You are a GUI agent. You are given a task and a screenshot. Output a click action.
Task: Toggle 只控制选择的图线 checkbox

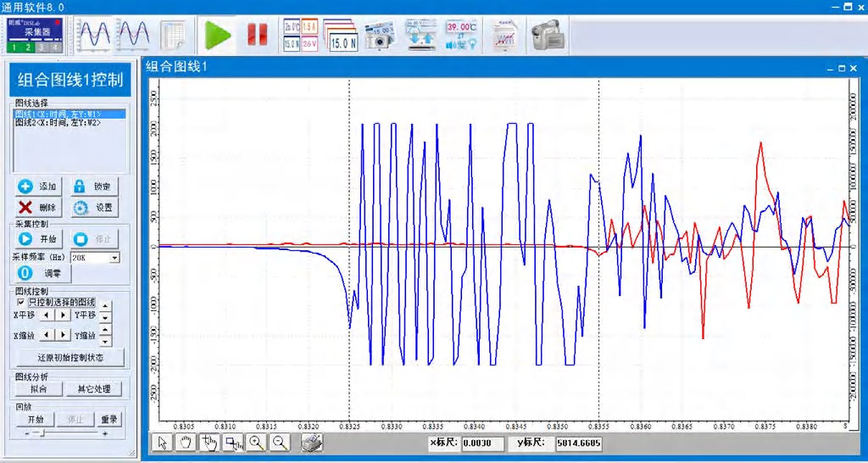tap(21, 301)
